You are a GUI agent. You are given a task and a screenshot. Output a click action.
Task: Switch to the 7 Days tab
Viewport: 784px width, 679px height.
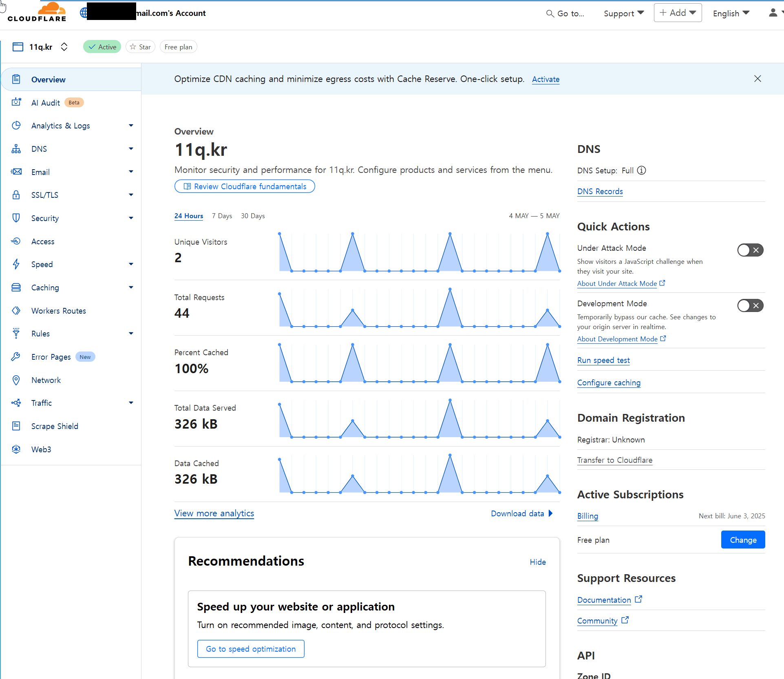coord(222,216)
